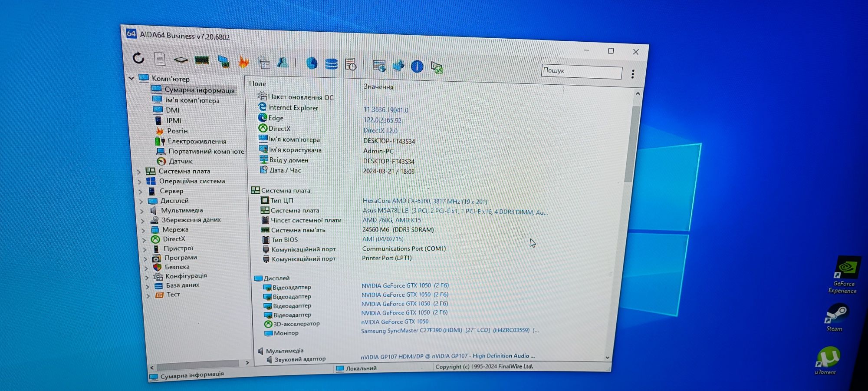Click the monitor-with-card diagnostics toolbar icon
The height and width of the screenshot is (391, 868).
pyautogui.click(x=224, y=61)
